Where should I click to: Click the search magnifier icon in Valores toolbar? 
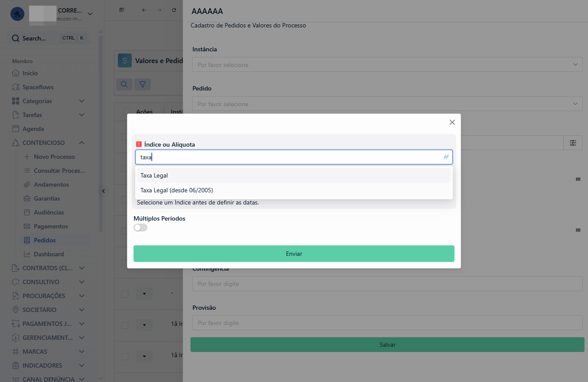[x=124, y=84]
